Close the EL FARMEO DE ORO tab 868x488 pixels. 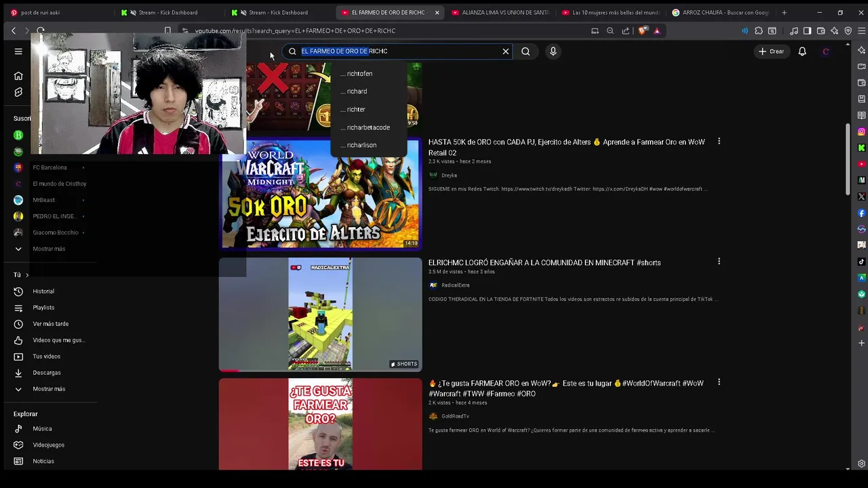point(437,12)
